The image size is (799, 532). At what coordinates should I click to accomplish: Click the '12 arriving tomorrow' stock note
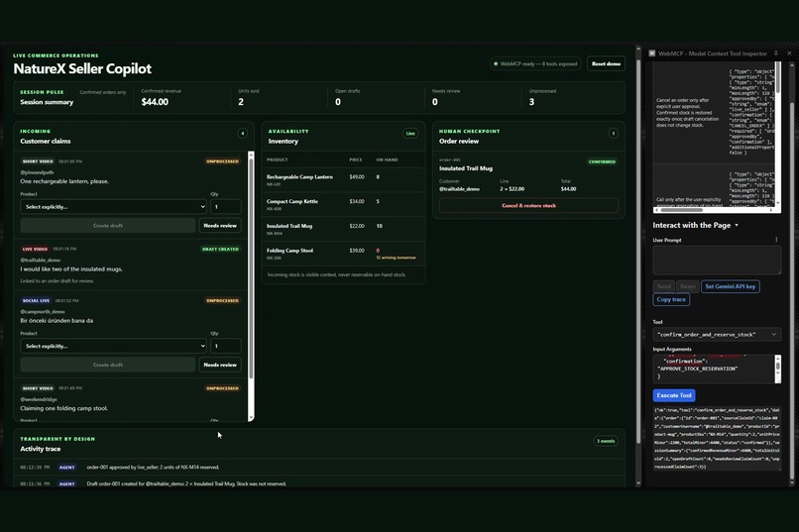coord(396,258)
